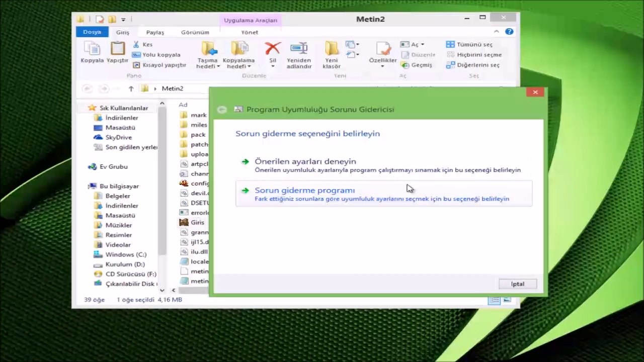Screen dimensions: 644x362
Task: Open the easy access dropdown below new item
Action: [353, 54]
